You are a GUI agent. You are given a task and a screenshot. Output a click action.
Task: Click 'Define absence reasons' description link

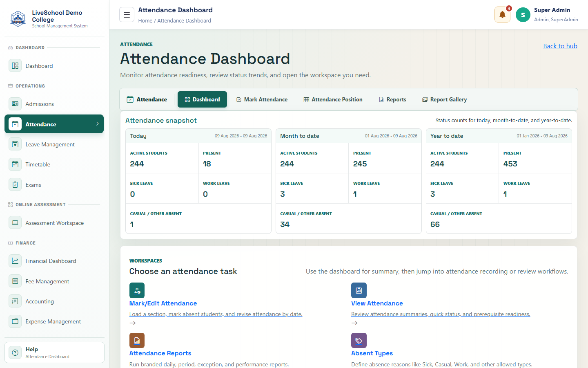[442, 364]
